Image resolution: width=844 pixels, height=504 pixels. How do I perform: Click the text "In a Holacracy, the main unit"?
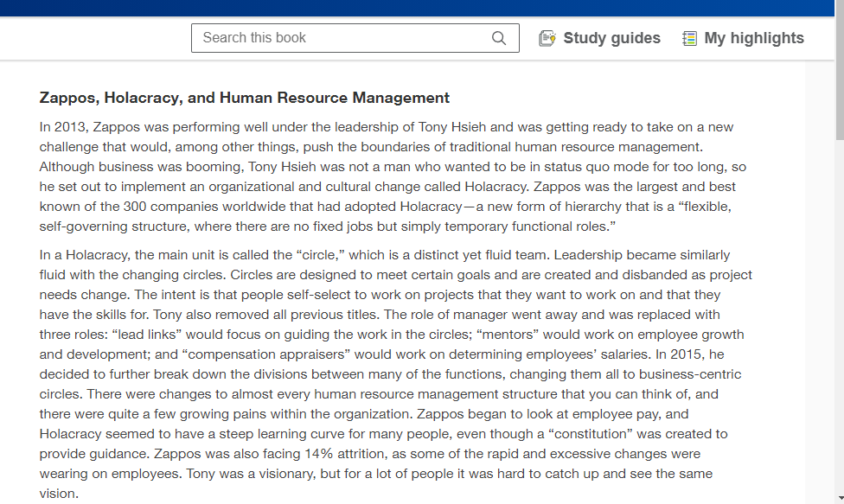tap(126, 255)
